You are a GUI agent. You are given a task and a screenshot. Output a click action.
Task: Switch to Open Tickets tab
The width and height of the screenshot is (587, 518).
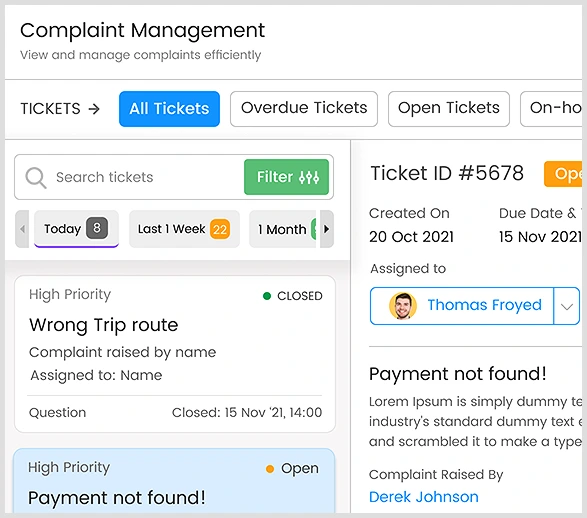click(449, 109)
